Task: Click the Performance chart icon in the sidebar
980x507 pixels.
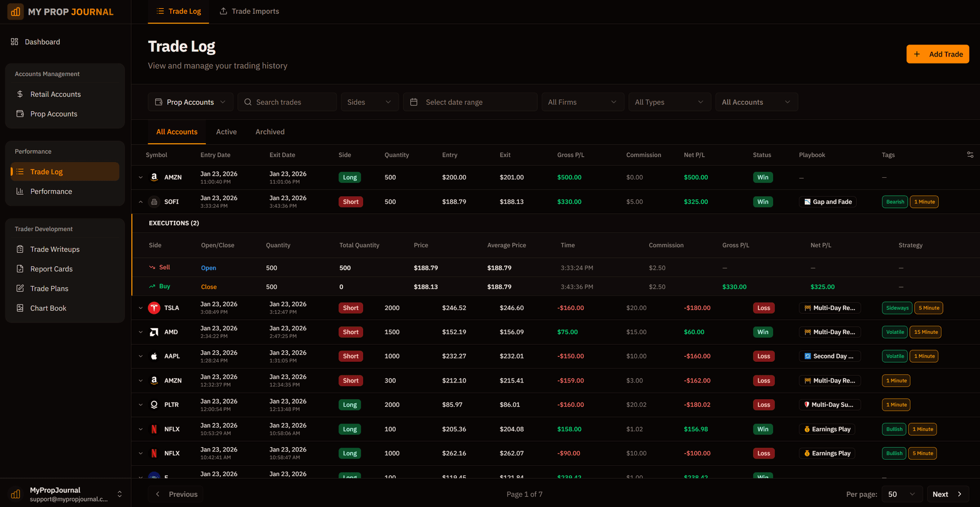Action: pos(20,191)
